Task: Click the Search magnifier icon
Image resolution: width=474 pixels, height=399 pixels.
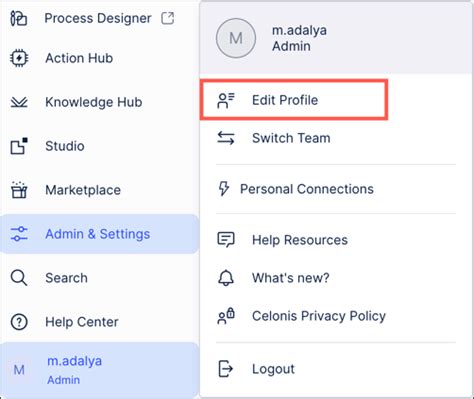Action: (19, 278)
